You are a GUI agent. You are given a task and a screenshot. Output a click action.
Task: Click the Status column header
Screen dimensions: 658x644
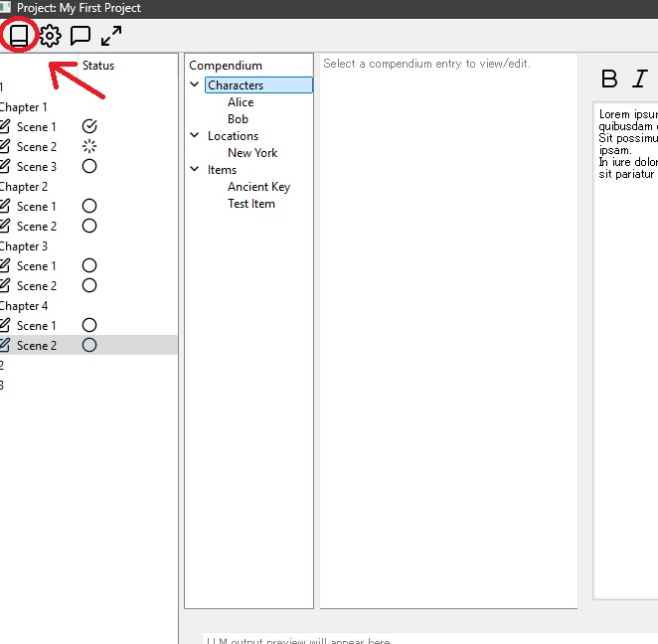(98, 66)
